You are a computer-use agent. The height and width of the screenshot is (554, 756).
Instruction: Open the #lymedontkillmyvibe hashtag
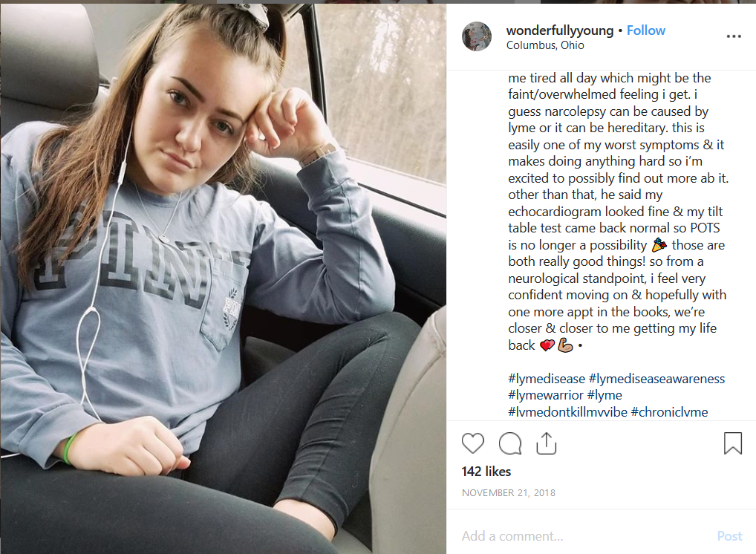567,412
